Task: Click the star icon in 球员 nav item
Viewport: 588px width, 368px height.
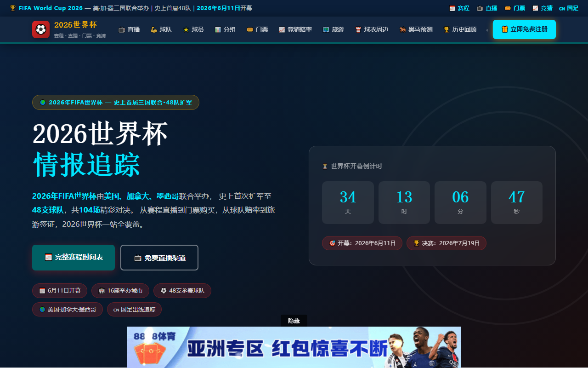Action: [186, 29]
